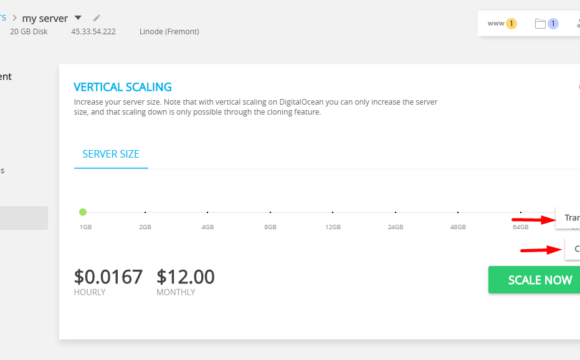Pick the 64GB point on slider
This screenshot has height=360, width=580.
(520, 212)
